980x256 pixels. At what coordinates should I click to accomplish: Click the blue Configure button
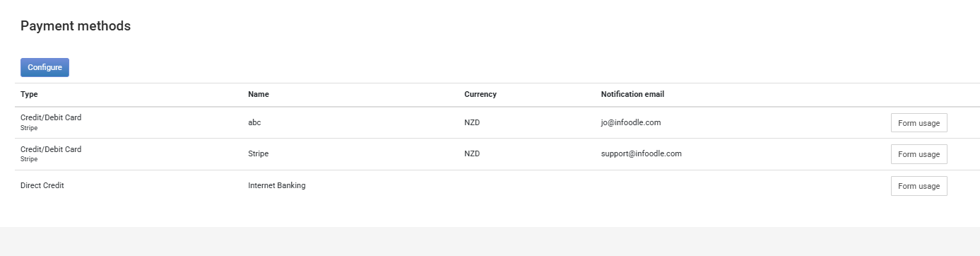(45, 67)
